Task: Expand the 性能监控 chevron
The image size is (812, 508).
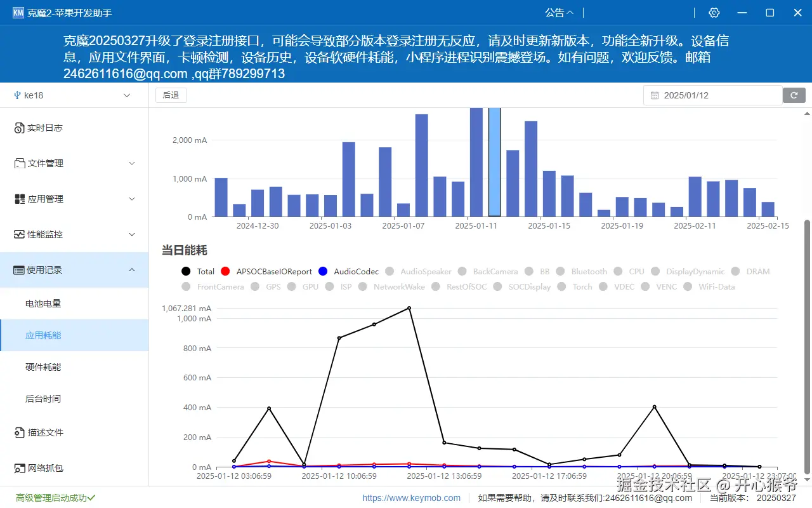Action: coord(132,234)
